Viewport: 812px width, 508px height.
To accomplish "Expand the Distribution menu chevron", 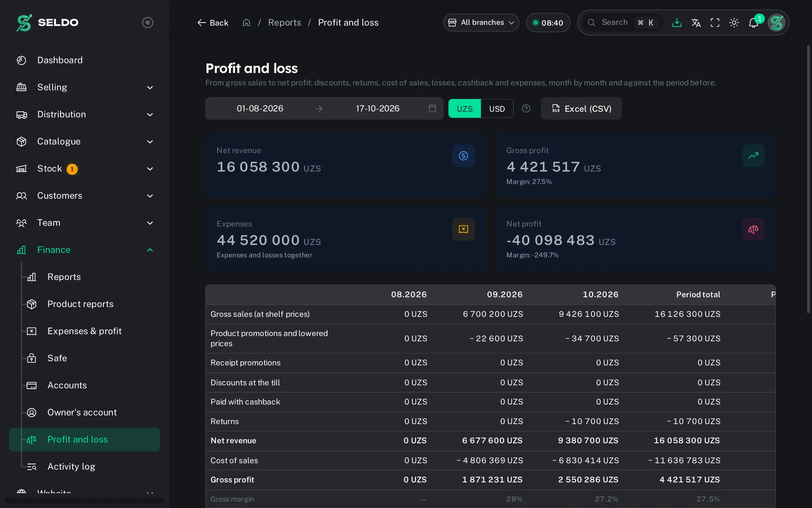I will 150,114.
